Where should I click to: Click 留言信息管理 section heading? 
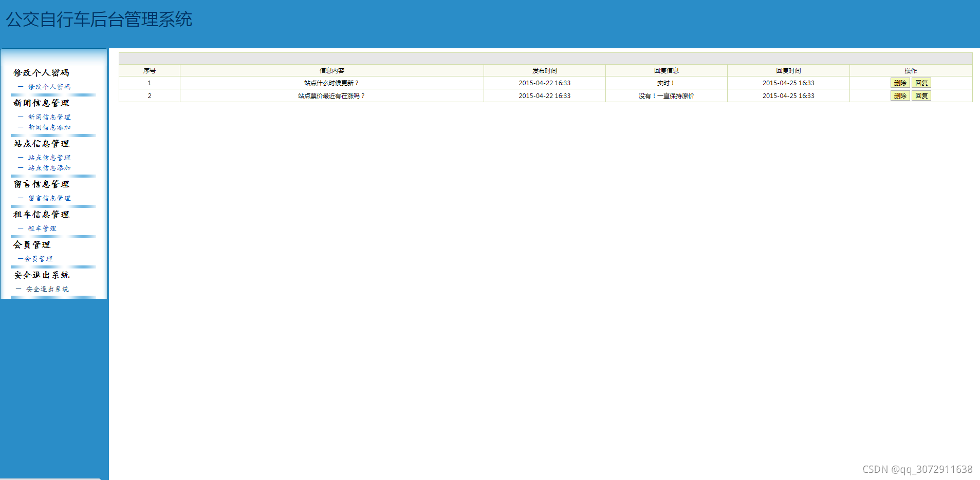point(41,184)
